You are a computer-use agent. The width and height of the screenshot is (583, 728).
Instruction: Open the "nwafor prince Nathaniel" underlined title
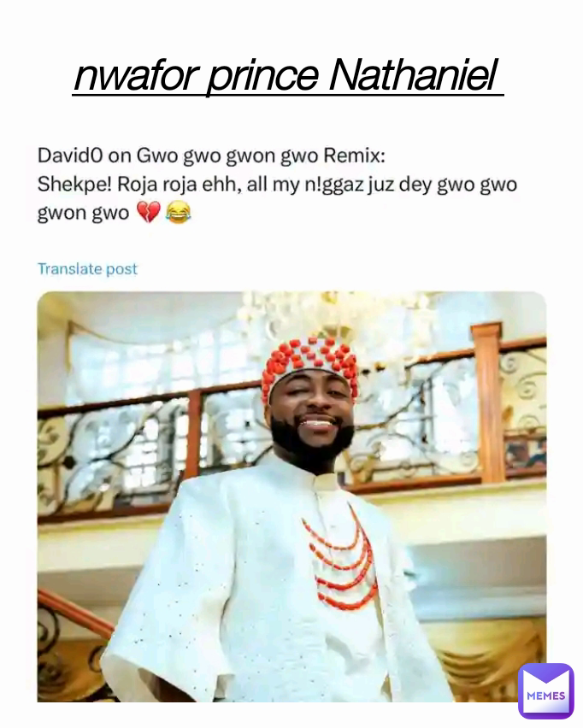coord(287,78)
